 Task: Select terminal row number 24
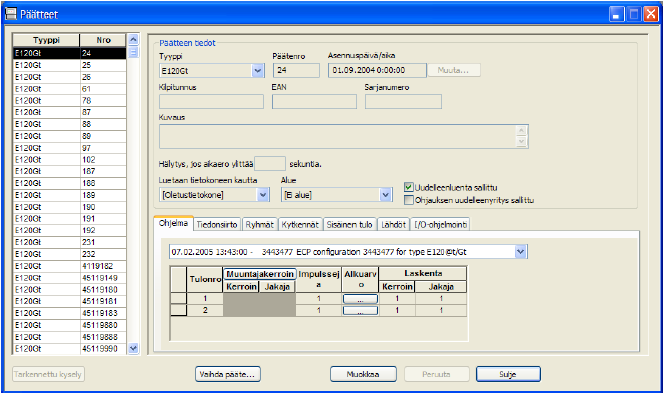tap(70, 53)
